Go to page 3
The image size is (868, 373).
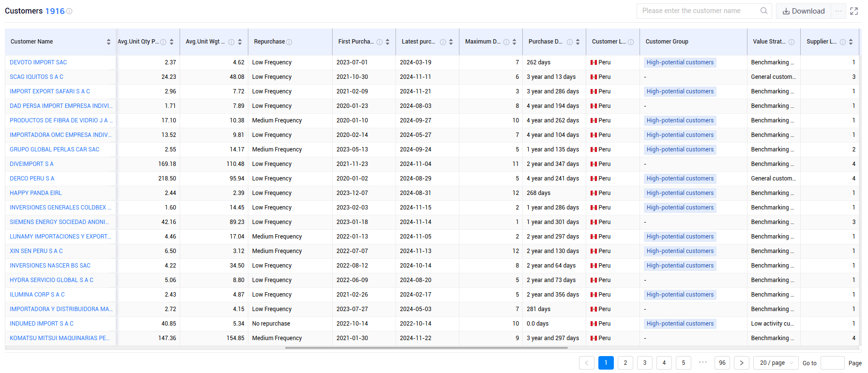(645, 363)
